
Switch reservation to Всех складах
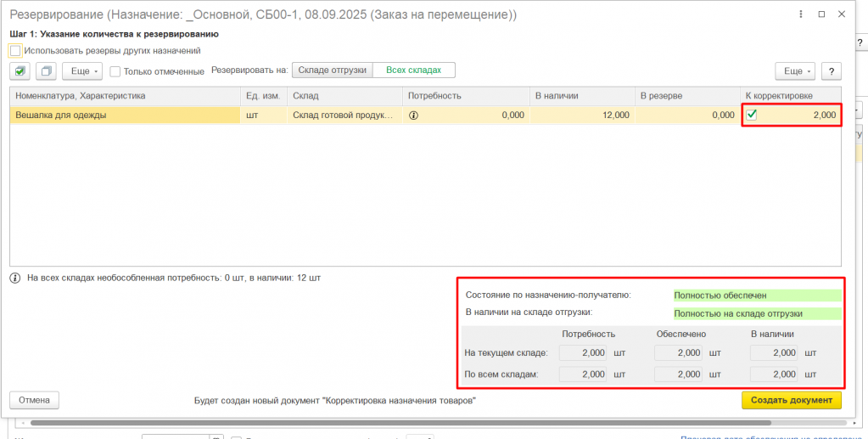(414, 70)
